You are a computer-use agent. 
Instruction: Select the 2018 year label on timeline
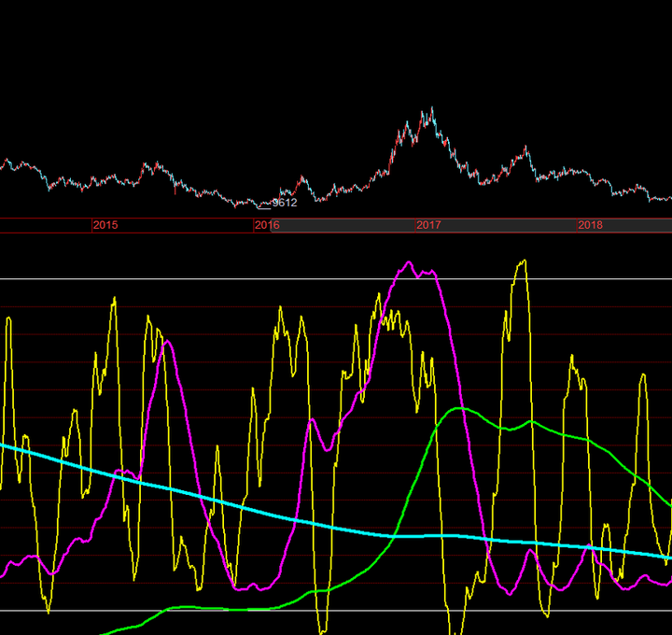click(x=590, y=225)
